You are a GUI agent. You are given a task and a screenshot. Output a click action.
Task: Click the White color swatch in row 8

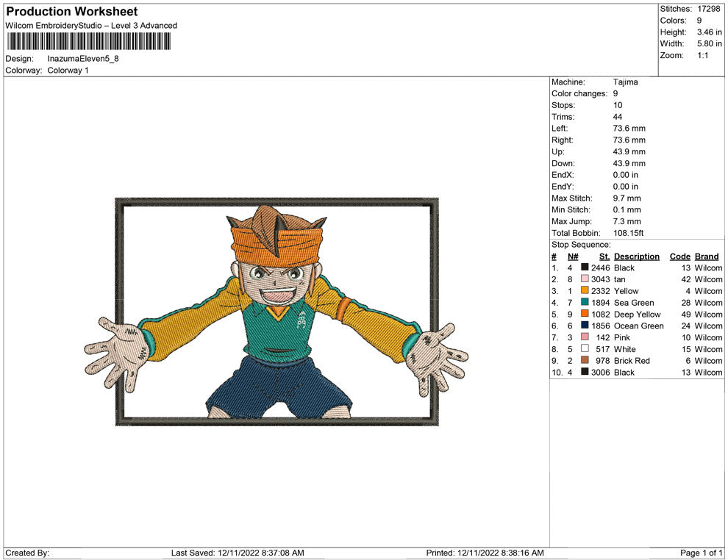pos(585,348)
